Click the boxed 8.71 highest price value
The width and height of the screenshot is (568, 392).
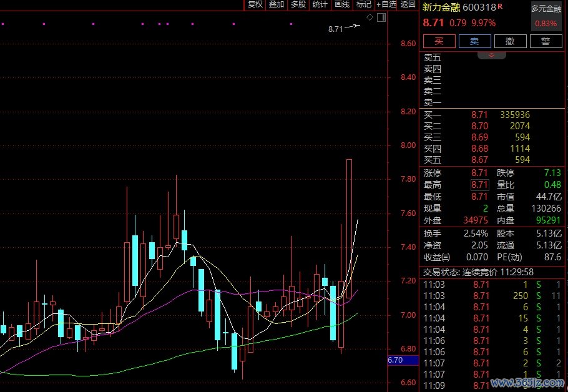[479, 185]
